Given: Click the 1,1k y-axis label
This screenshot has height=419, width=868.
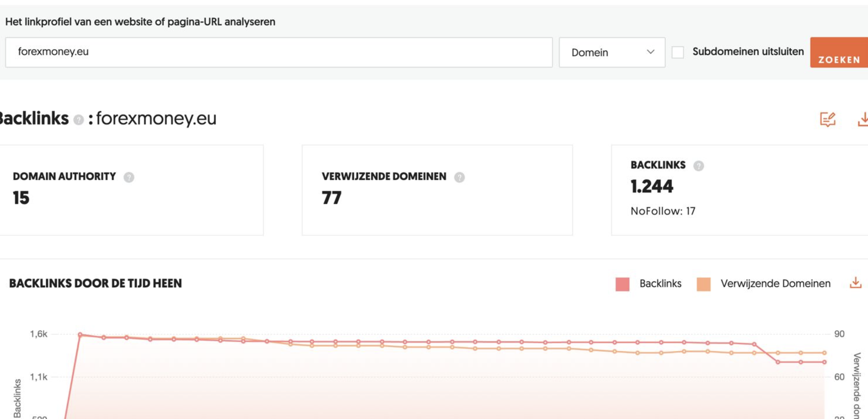Looking at the screenshot, I should point(39,377).
